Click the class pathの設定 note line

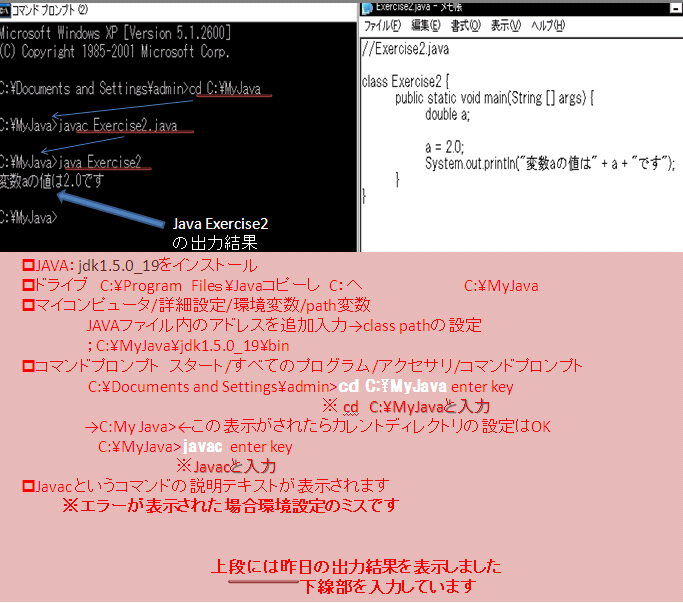[x=284, y=325]
